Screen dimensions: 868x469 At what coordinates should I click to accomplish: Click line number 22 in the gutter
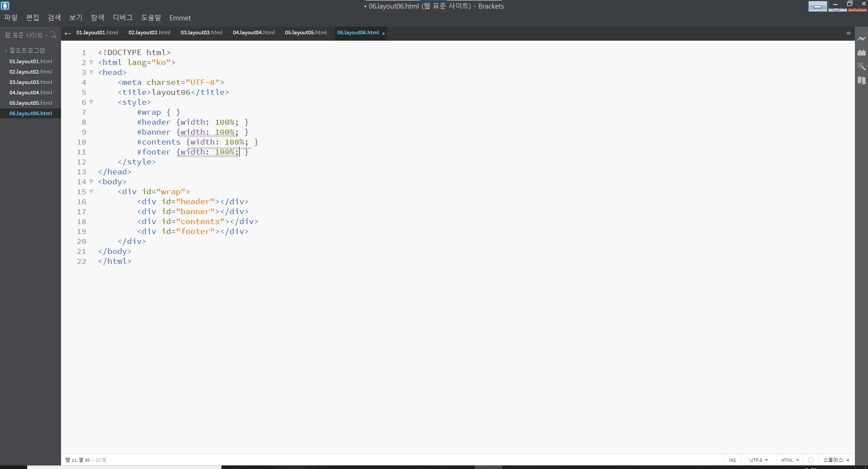click(x=81, y=261)
